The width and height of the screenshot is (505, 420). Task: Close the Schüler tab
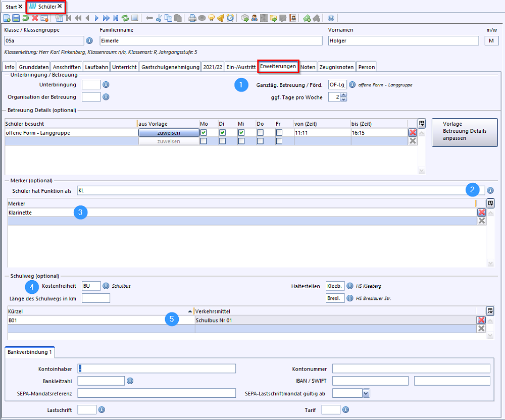(60, 6)
